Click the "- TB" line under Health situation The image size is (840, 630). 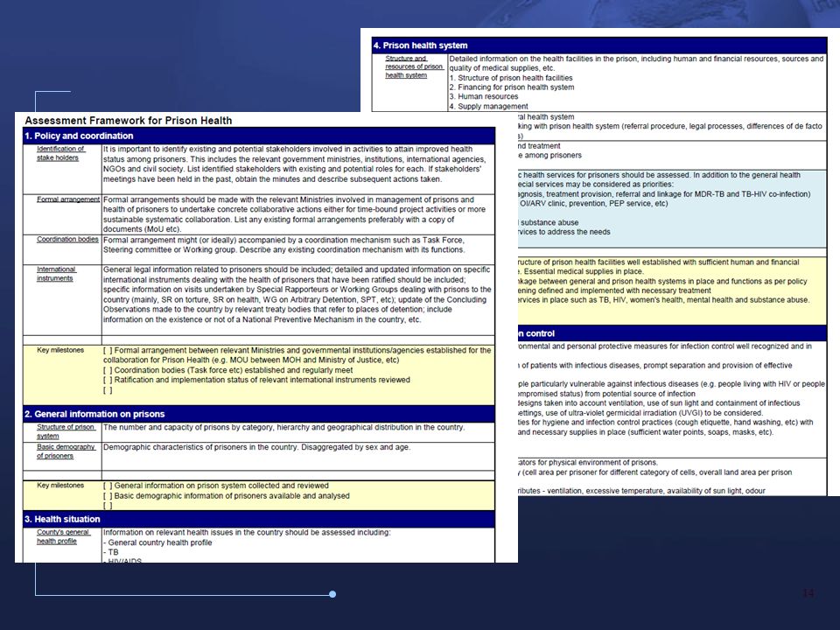point(111,552)
